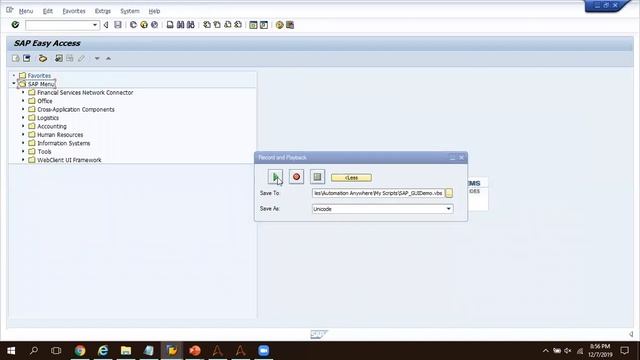Image resolution: width=640 pixels, height=360 pixels.
Task: Click the Stop button in Record and Playback
Action: click(x=317, y=177)
